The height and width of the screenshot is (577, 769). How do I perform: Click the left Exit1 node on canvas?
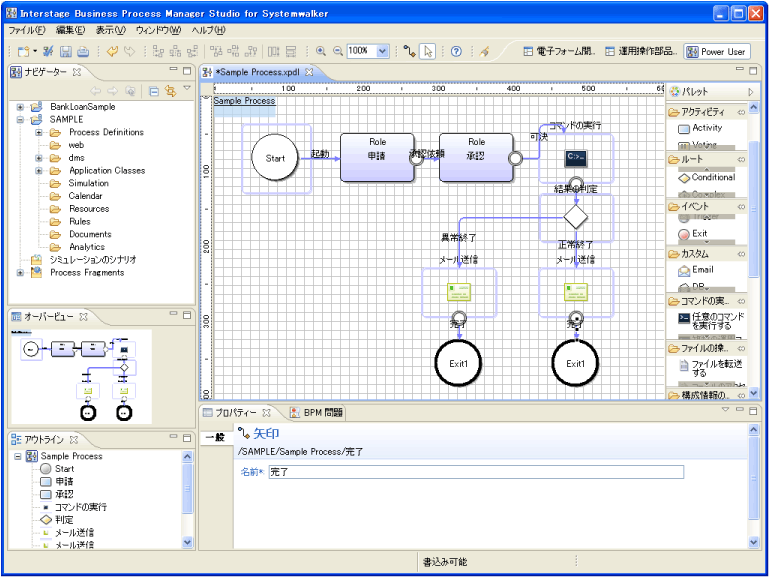(x=459, y=363)
